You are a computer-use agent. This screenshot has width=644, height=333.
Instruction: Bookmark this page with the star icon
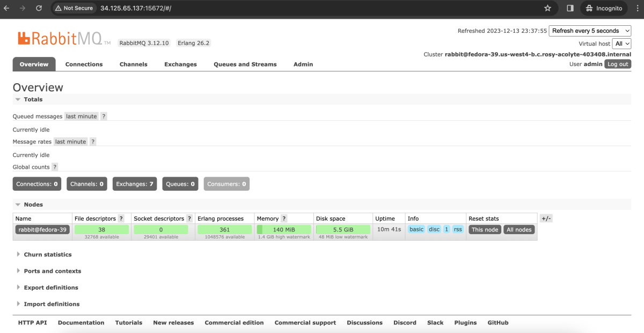(547, 8)
